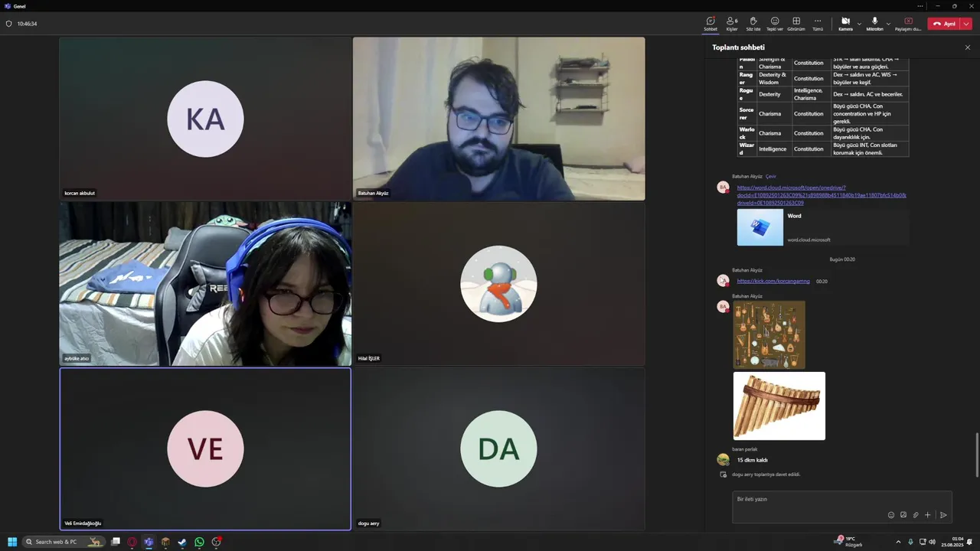The width and height of the screenshot is (980, 551).
Task: Click 'dogu aery toplantıya davet edildi' notice
Action: click(766, 474)
